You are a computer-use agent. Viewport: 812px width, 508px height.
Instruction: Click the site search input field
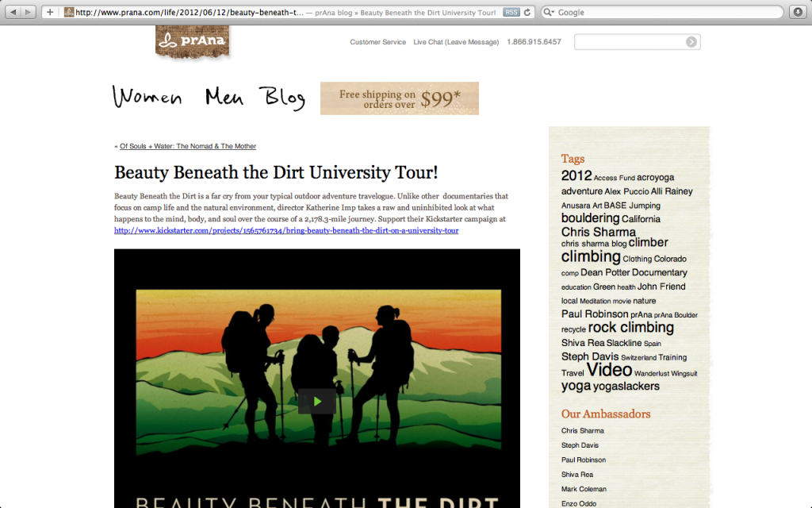point(630,42)
